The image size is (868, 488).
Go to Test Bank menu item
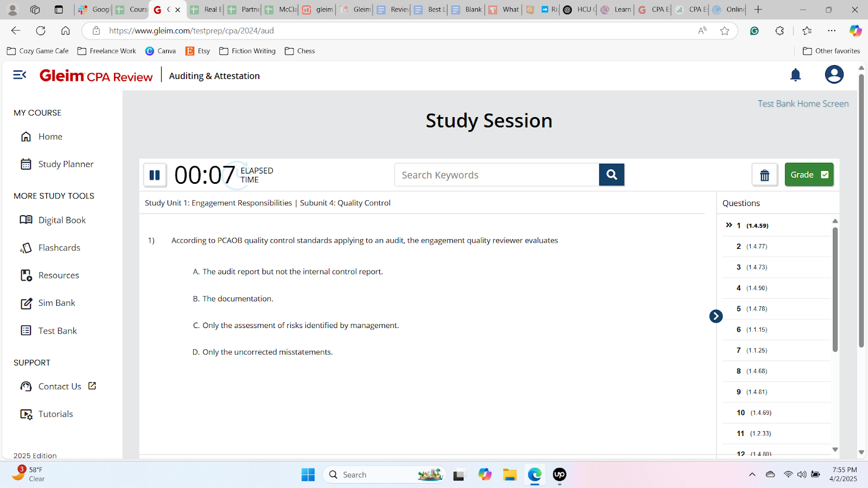(58, 331)
